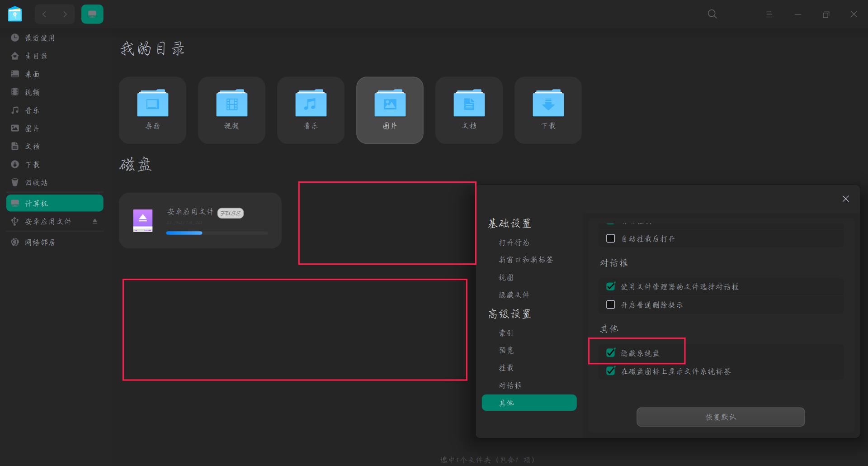The height and width of the screenshot is (466, 868).
Task: Enable 开启普通删除提示 checkbox
Action: click(611, 304)
